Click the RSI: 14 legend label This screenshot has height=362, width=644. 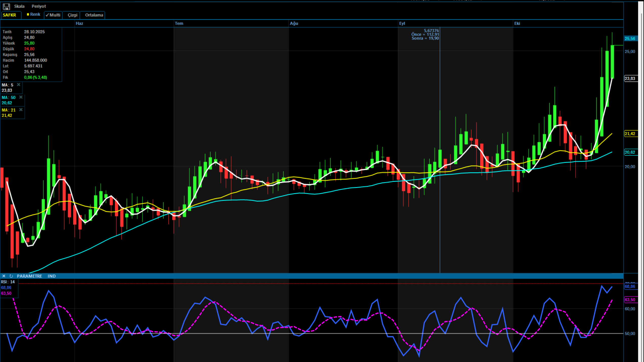[x=8, y=282]
